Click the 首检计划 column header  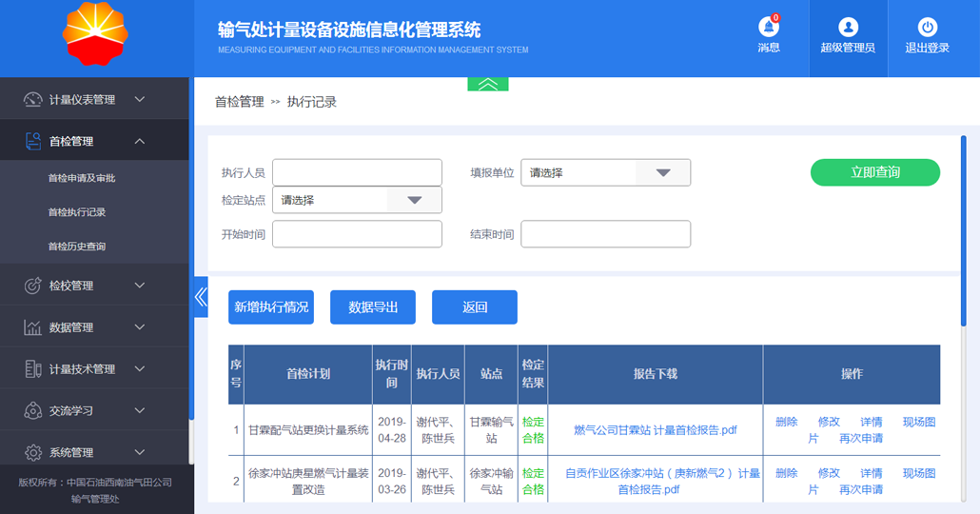(x=308, y=374)
